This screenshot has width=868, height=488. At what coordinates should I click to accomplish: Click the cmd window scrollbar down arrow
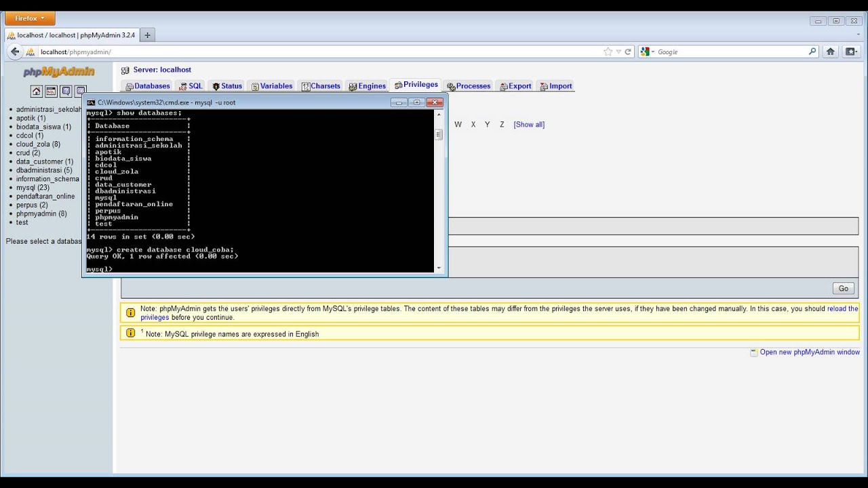pos(439,268)
